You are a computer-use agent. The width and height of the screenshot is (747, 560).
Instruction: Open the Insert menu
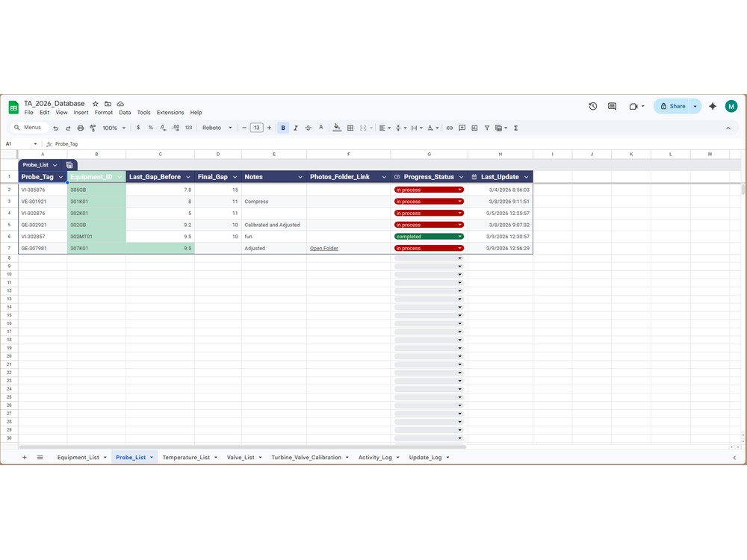coord(81,113)
